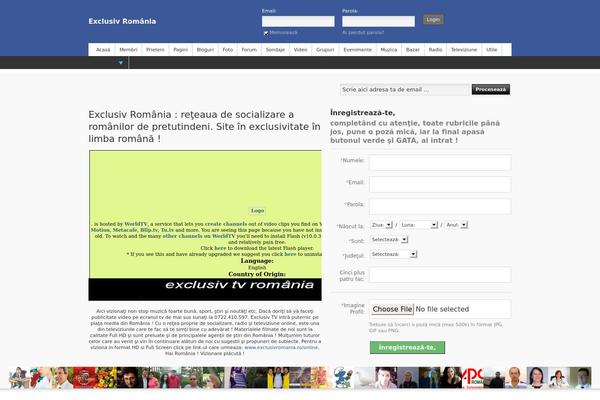Open the orange flowers member thumbnail
This screenshot has height=400, width=600.
(106, 377)
